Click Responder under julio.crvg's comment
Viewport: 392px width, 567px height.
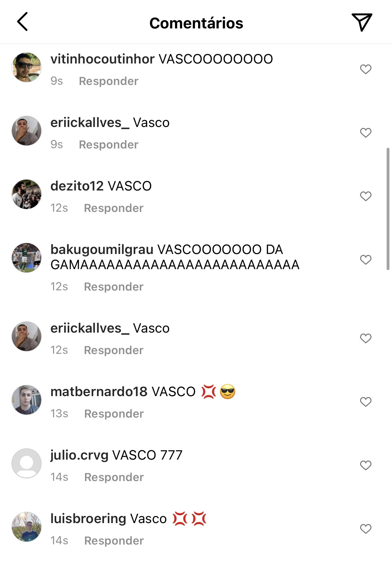pyautogui.click(x=114, y=477)
